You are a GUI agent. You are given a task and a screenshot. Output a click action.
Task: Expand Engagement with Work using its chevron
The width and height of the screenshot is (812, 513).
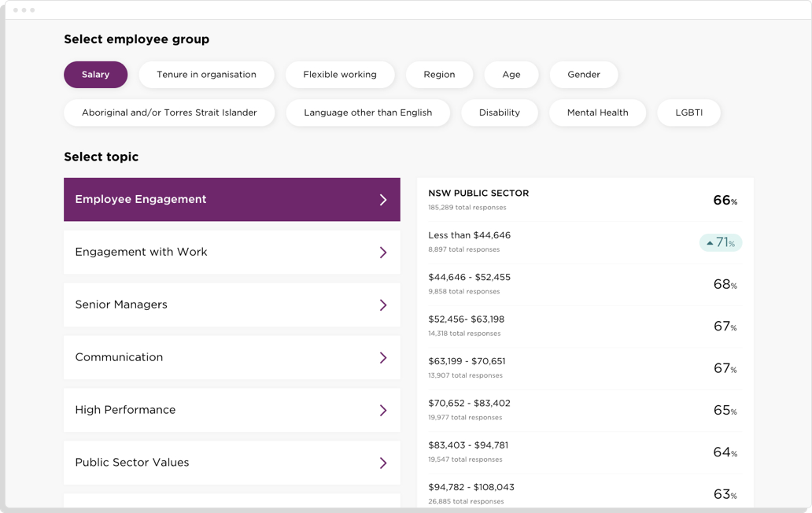pos(383,253)
